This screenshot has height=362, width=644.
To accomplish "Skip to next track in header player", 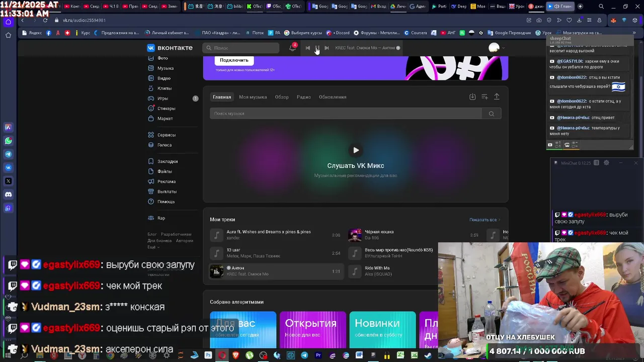I will click(x=327, y=48).
